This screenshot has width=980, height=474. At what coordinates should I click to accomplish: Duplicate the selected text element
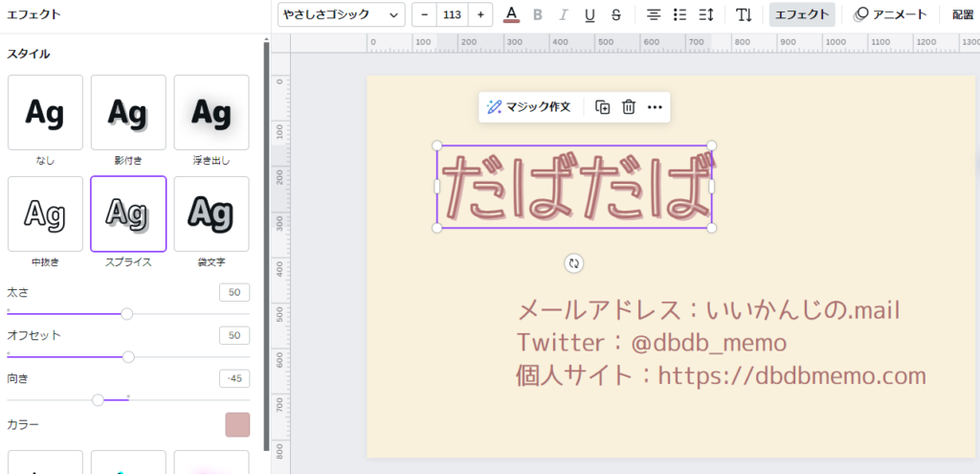point(602,107)
